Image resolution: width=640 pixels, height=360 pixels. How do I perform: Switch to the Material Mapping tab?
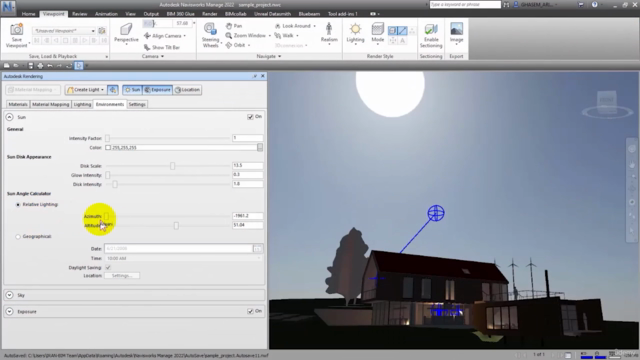click(51, 104)
